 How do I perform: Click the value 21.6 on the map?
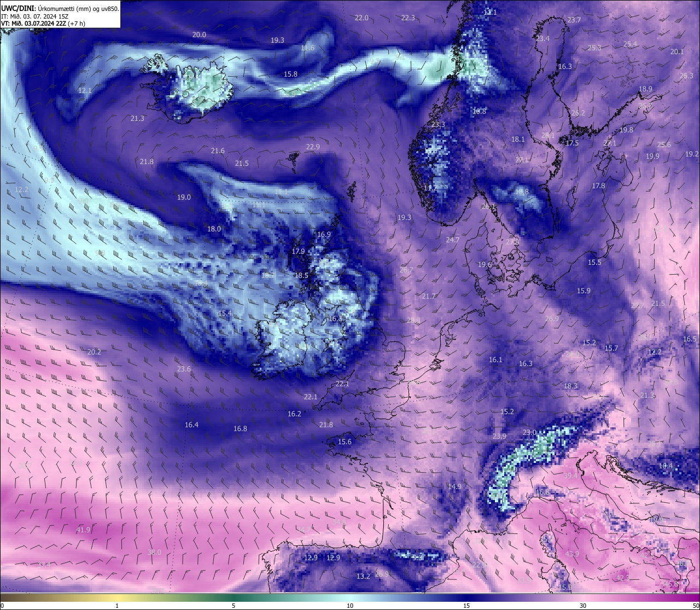pos(218,150)
